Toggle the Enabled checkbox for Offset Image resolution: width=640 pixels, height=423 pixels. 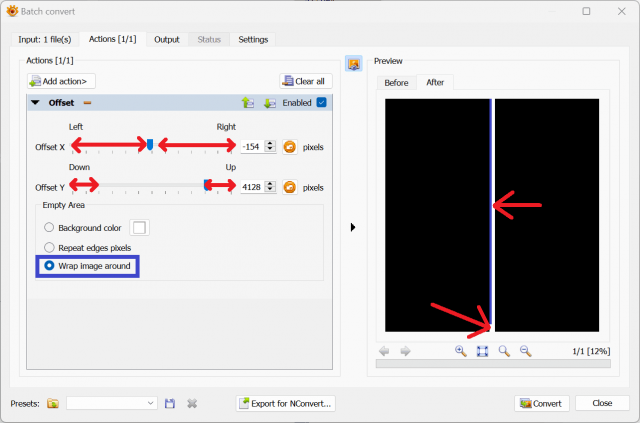tap(322, 102)
